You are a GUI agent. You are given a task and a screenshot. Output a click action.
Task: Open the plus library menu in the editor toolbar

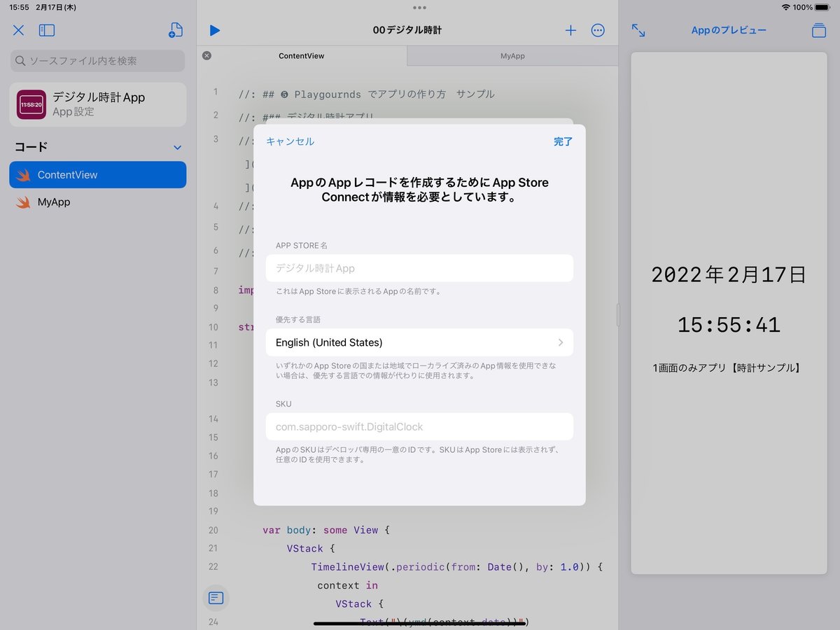click(570, 30)
